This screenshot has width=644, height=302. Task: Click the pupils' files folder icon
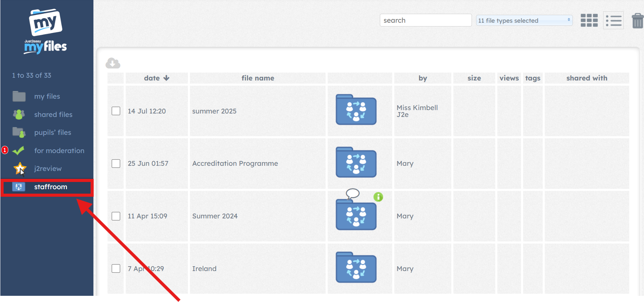click(x=19, y=132)
